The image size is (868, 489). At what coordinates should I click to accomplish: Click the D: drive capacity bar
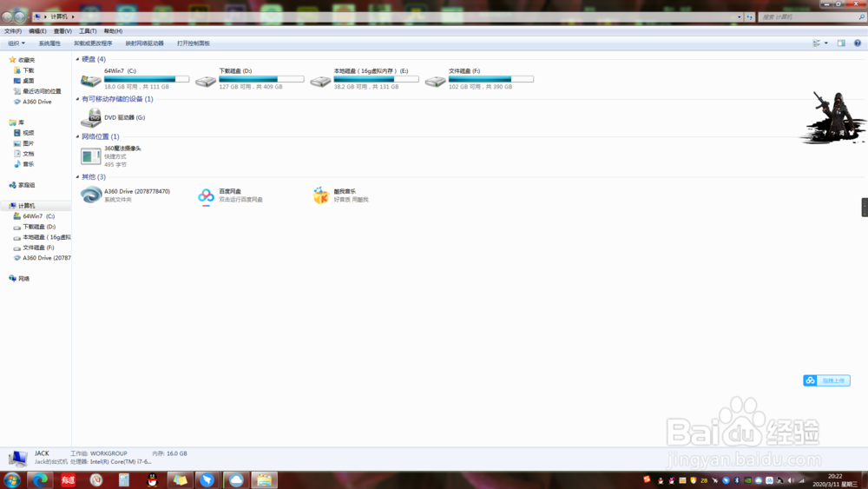point(261,79)
